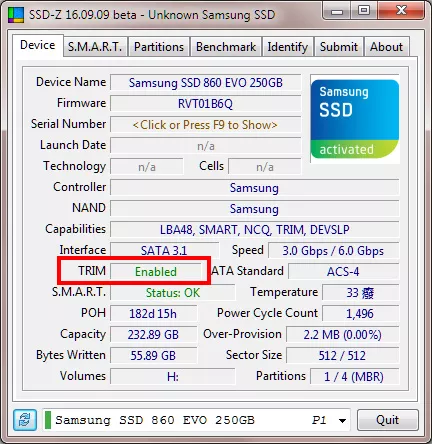Click the Technology n/a field
This screenshot has height=444, width=432.
[147, 167]
